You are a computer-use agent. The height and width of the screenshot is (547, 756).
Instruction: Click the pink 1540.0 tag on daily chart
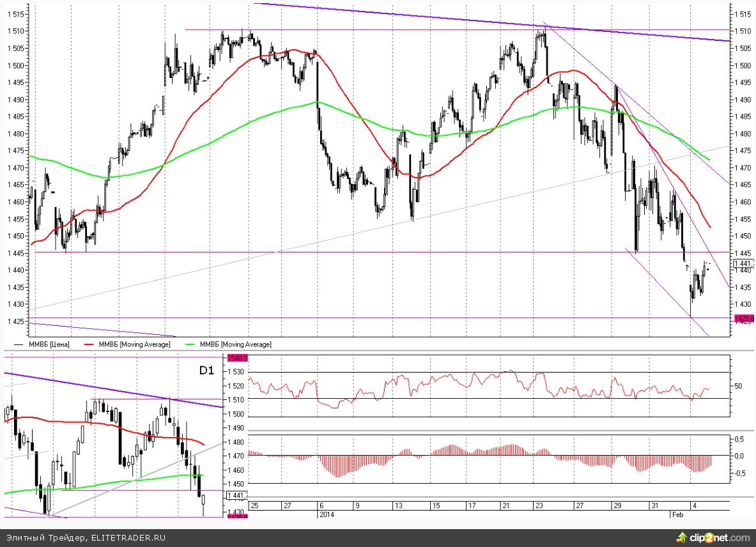point(233,358)
